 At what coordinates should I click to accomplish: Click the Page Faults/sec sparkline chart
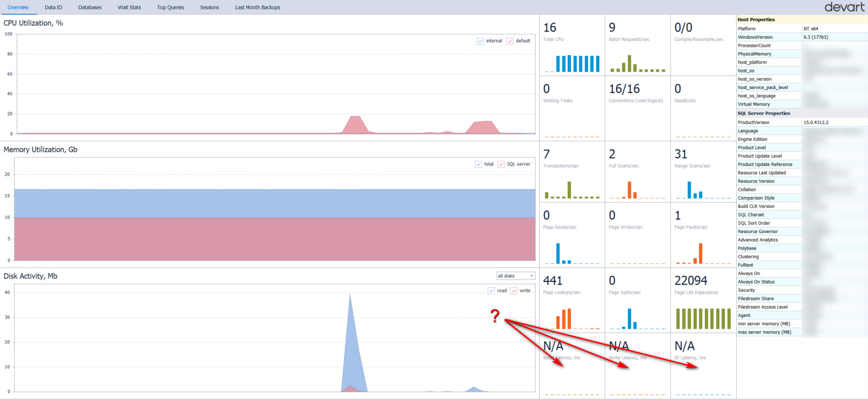(704, 254)
